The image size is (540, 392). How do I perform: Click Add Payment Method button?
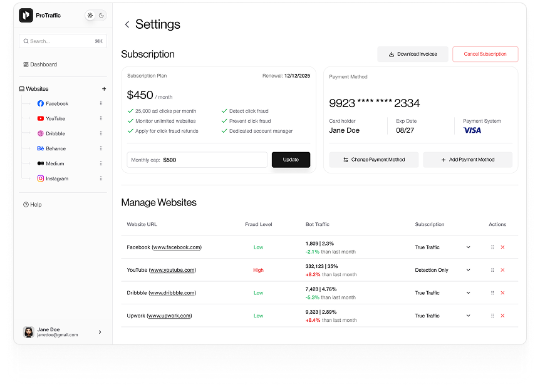[468, 160]
